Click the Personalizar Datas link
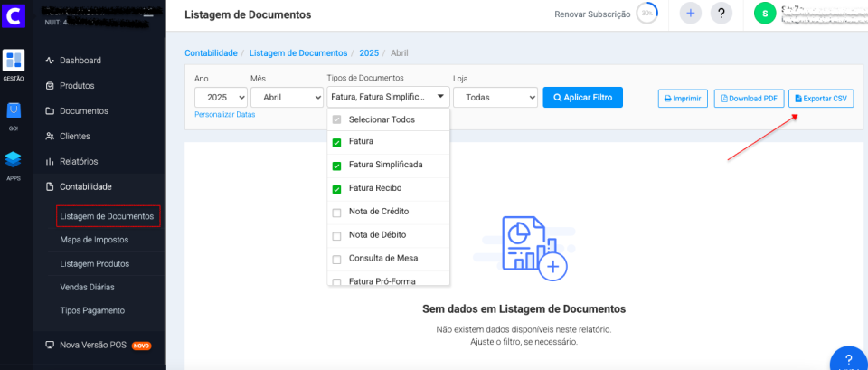 point(225,115)
